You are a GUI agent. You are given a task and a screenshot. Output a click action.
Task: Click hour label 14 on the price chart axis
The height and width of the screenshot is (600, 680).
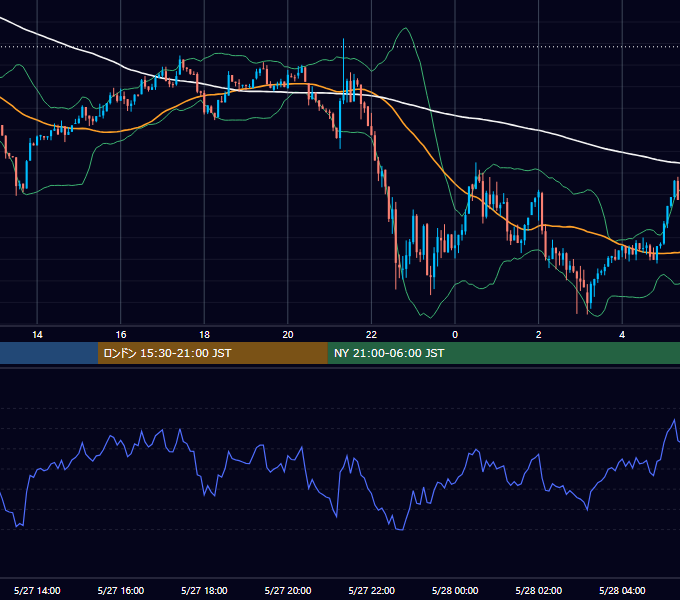click(37, 335)
